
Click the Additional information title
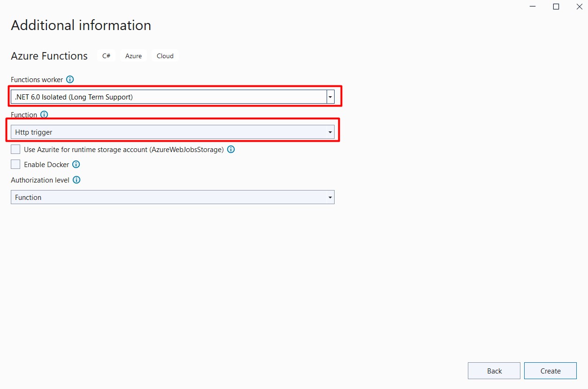click(x=81, y=25)
